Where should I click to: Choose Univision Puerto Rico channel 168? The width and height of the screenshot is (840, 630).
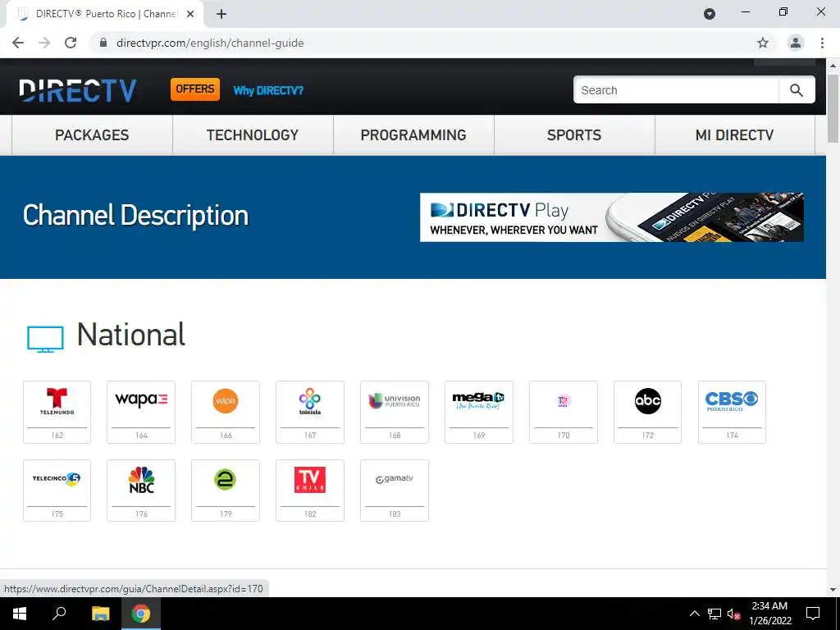tap(395, 412)
